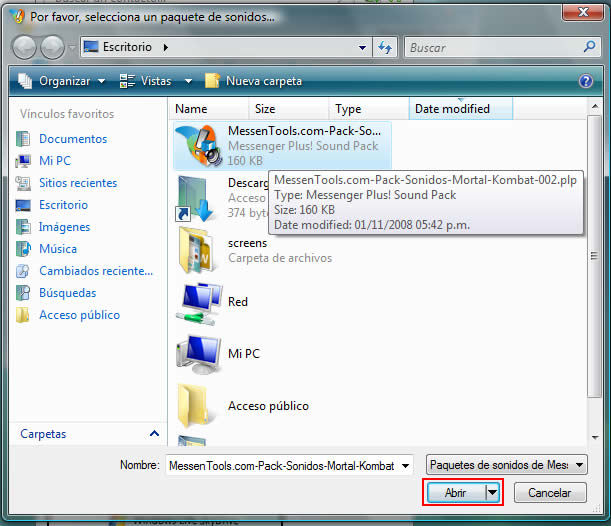Screen dimensions: 611x526
Task: Select the Acceso público folder icon in file list
Action: click(x=194, y=406)
